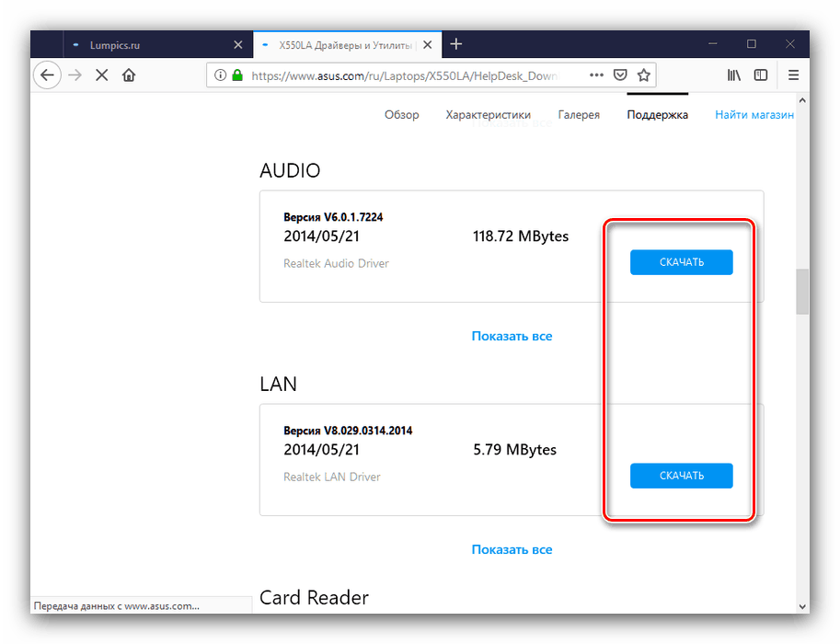
Task: Click the 2014/05/21 date of LAN driver
Action: click(x=321, y=450)
